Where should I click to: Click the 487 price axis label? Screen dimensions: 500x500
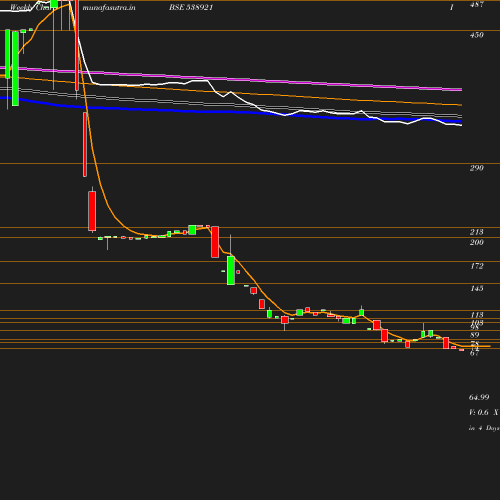[476, 4]
